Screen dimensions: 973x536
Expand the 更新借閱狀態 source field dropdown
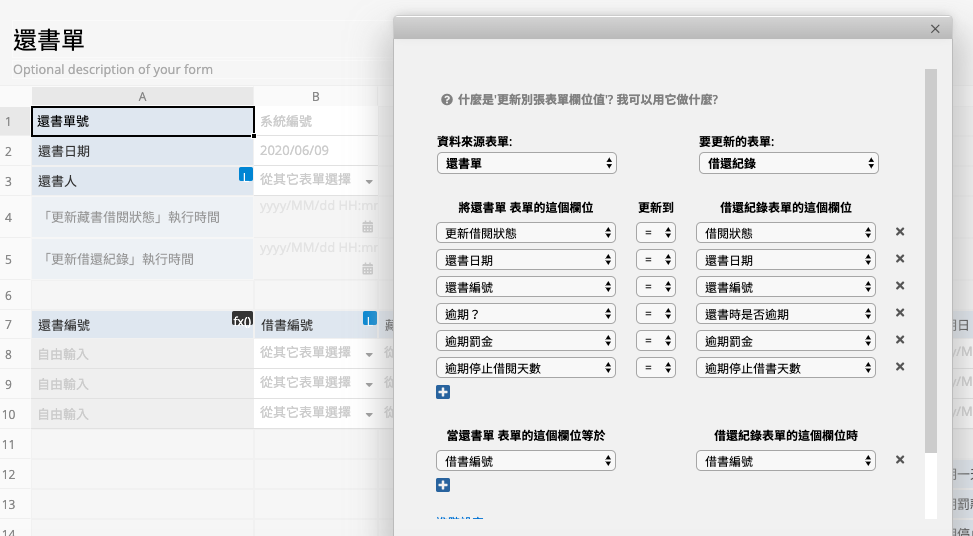click(x=526, y=232)
